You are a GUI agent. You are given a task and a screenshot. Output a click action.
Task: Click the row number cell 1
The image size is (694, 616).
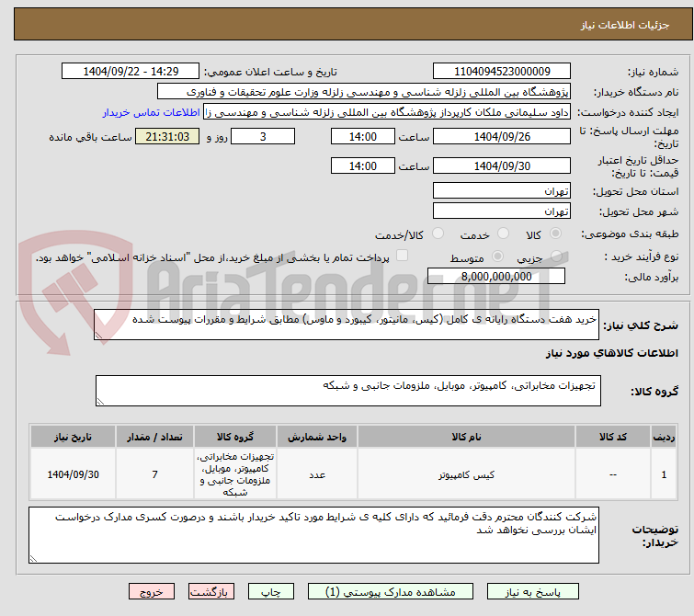[664, 474]
